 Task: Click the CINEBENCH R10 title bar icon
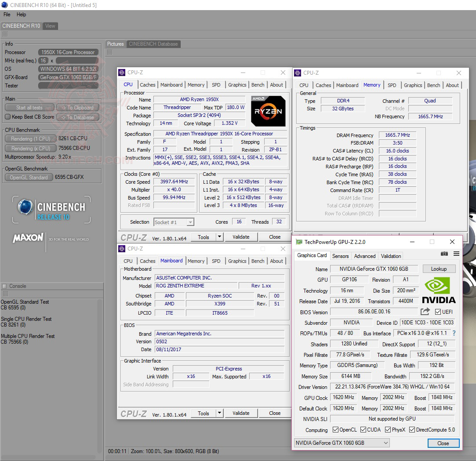(x=4, y=5)
